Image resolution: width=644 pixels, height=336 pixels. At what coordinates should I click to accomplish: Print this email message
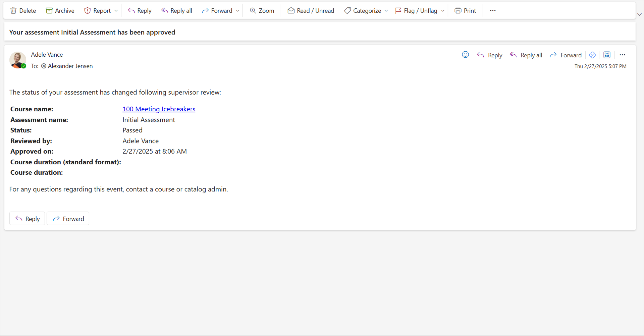pos(465,11)
